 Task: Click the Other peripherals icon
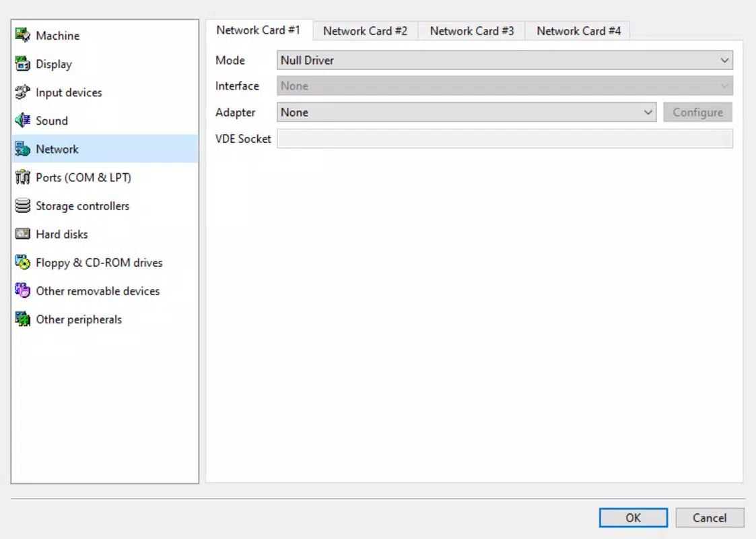coord(23,319)
